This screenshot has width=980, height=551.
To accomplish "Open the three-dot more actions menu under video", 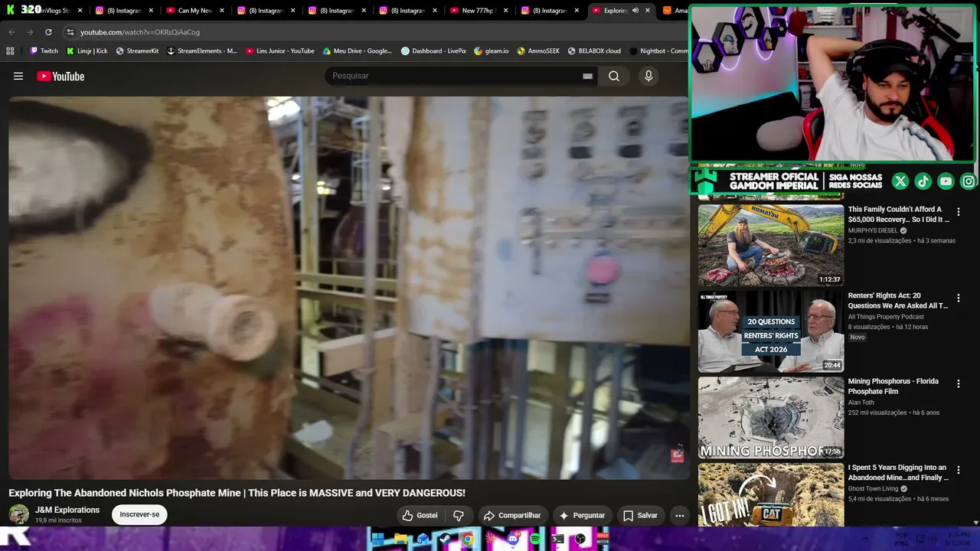I will click(679, 515).
